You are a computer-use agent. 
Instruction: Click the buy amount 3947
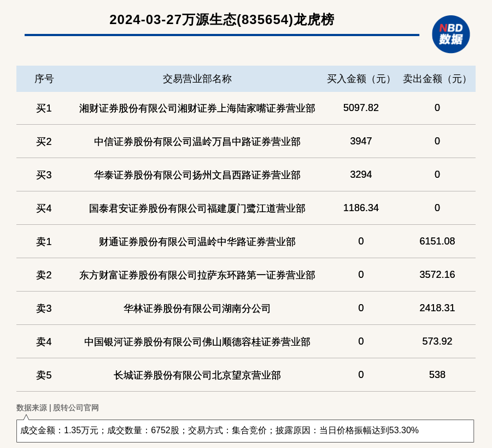coord(361,141)
